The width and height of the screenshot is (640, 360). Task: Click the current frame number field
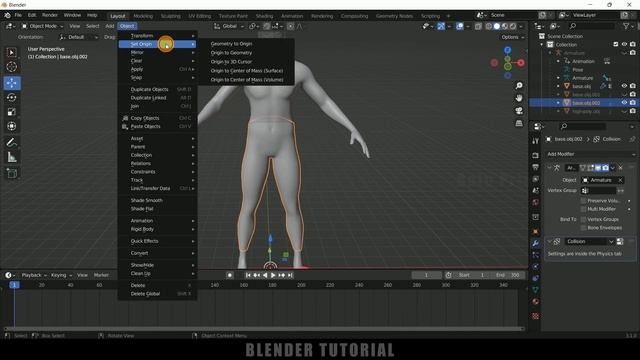426,275
